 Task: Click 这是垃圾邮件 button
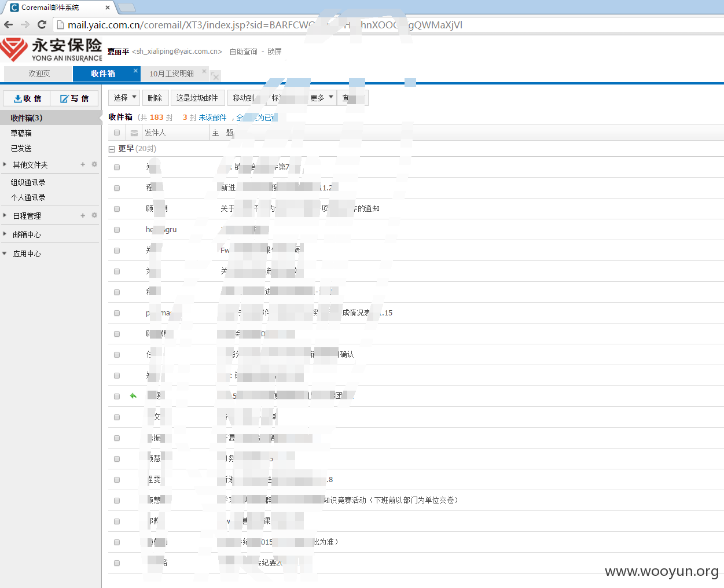click(197, 98)
